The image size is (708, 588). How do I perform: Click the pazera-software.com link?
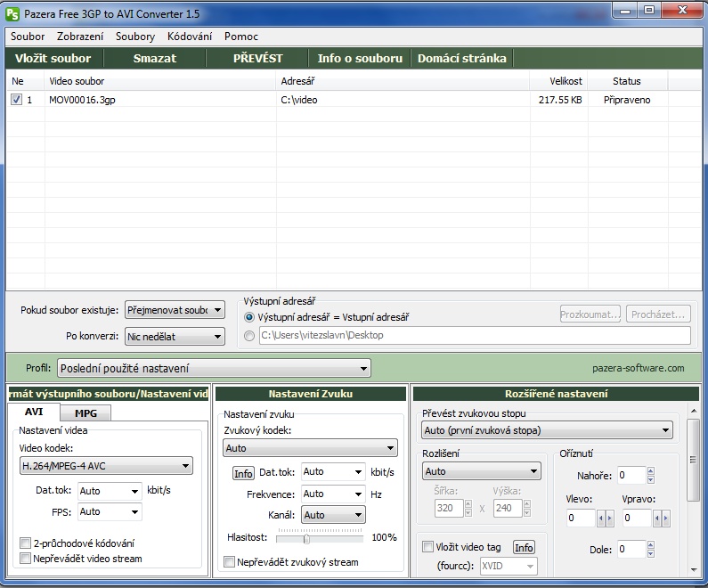click(x=638, y=368)
